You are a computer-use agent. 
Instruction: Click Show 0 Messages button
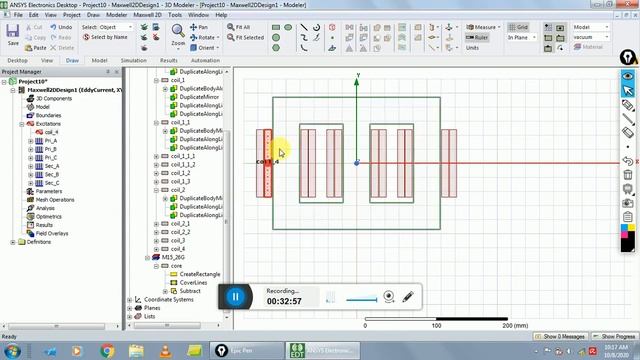560,336
